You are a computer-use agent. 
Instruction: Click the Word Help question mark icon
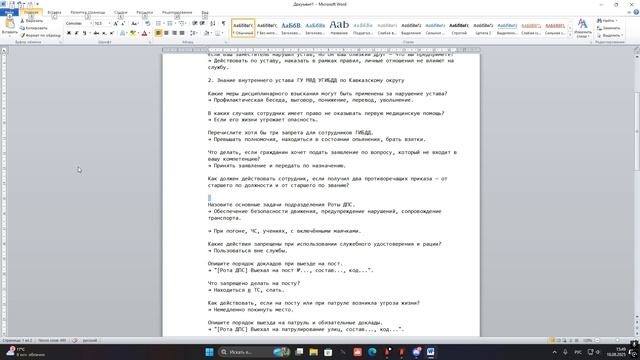click(x=636, y=12)
